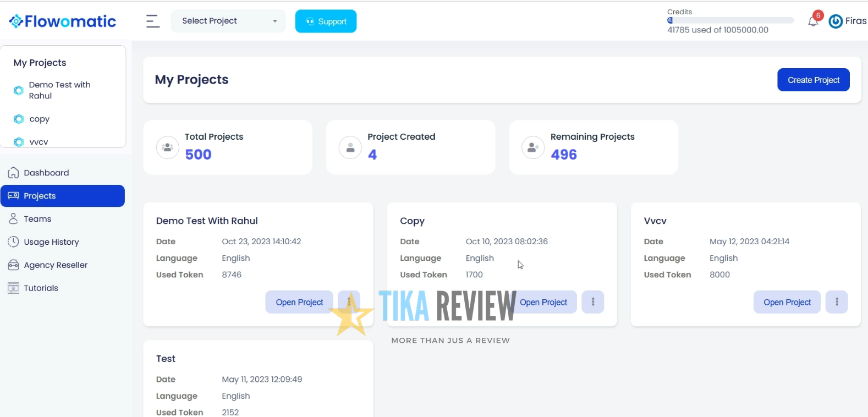Open the Copy card three-dot options
The width and height of the screenshot is (868, 417).
click(x=593, y=302)
